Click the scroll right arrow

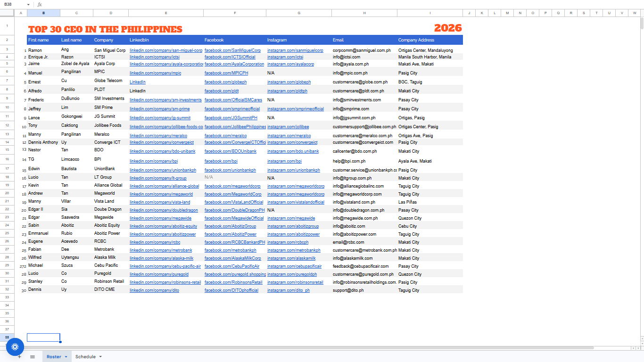tap(637, 348)
